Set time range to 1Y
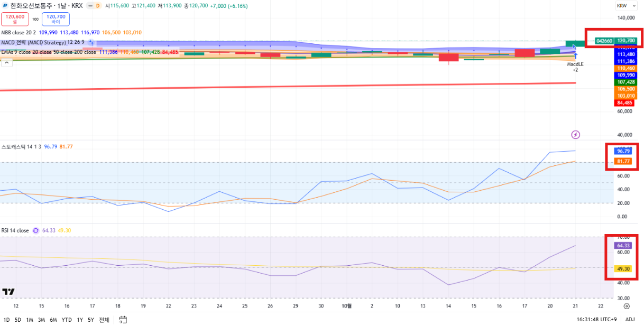Image resolution: width=644 pixels, height=326 pixels. 80,320
